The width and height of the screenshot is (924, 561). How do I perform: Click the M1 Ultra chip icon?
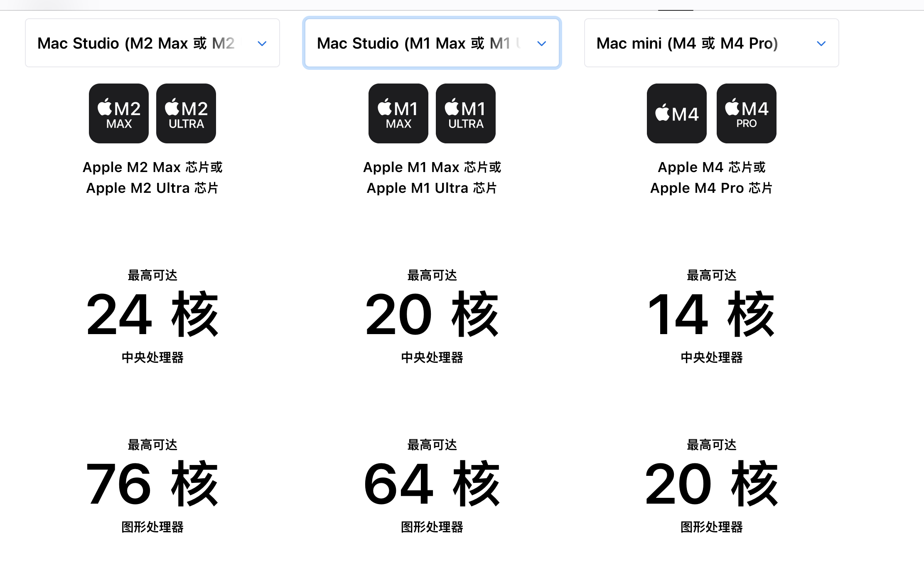coord(466,113)
